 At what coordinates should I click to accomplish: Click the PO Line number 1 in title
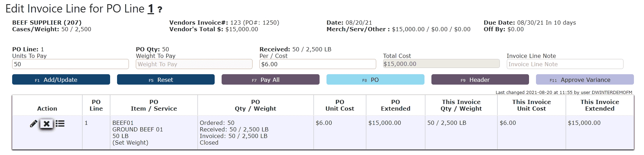(150, 9)
